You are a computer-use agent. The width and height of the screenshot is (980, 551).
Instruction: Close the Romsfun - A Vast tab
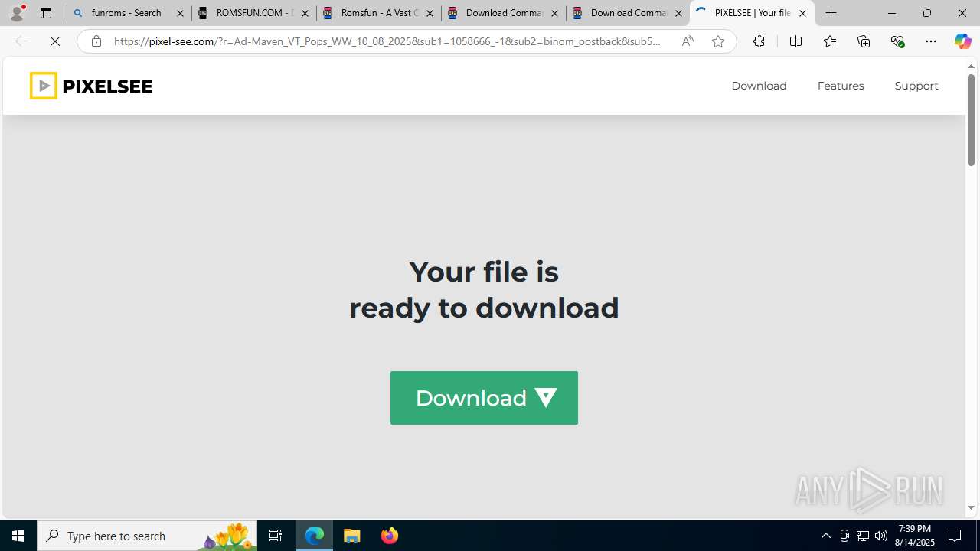(x=430, y=13)
